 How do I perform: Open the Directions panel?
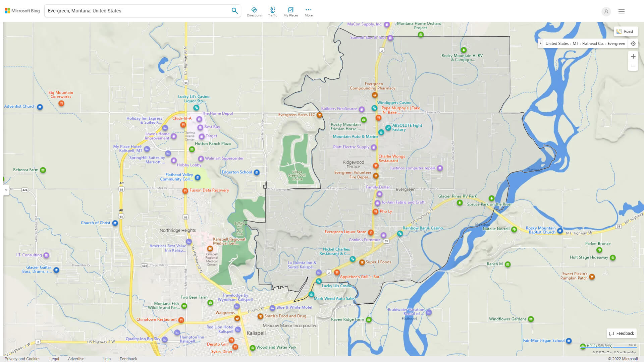(x=254, y=11)
